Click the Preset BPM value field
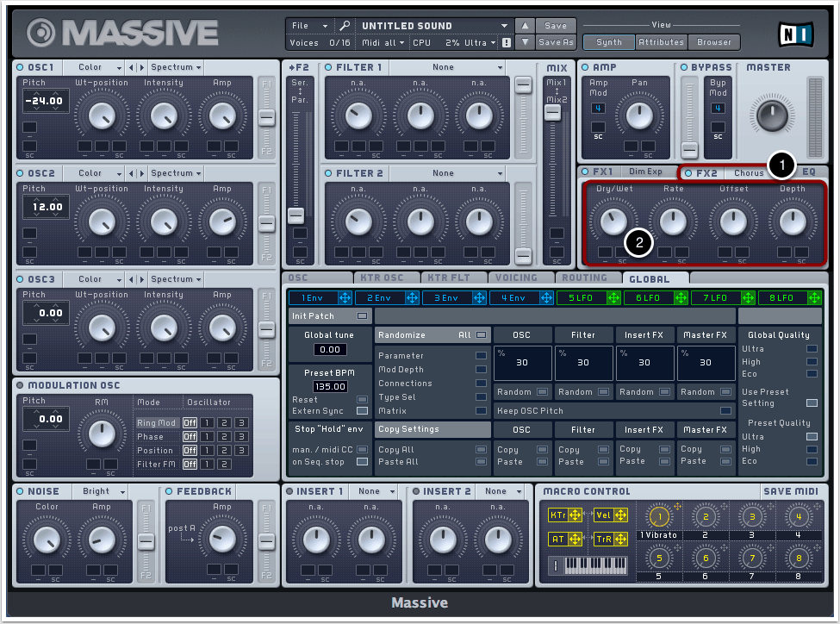The image size is (840, 624). click(x=330, y=387)
